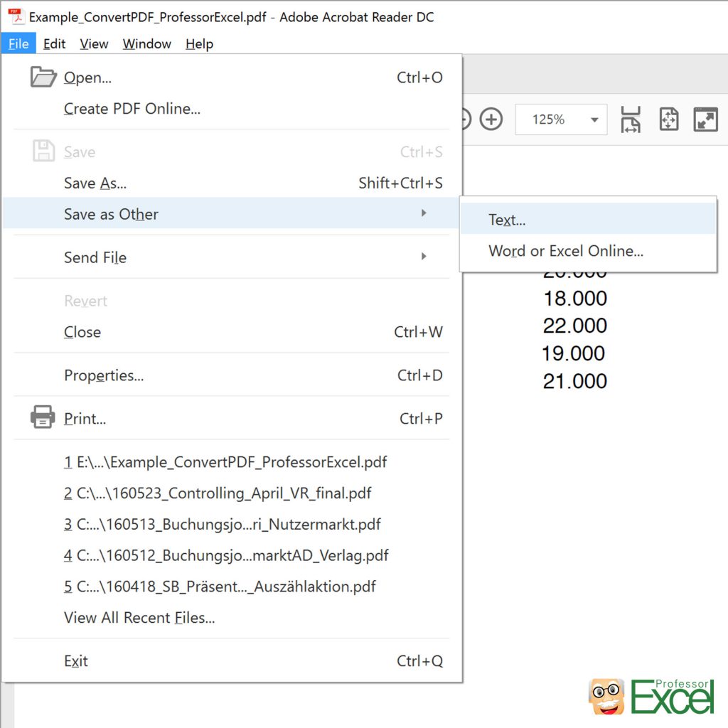Click the printer icon next to Print
The width and height of the screenshot is (728, 728).
(x=43, y=418)
